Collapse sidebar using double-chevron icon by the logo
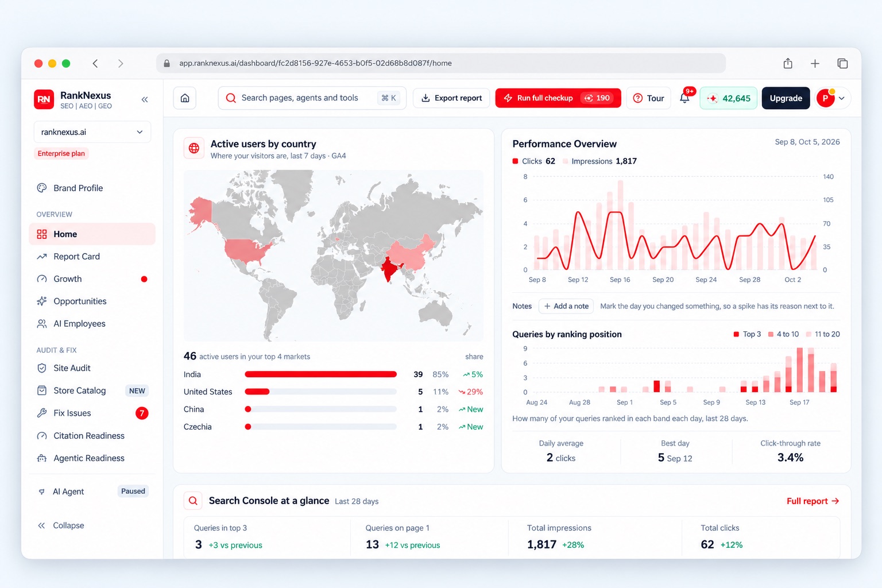The height and width of the screenshot is (588, 882). click(x=145, y=99)
